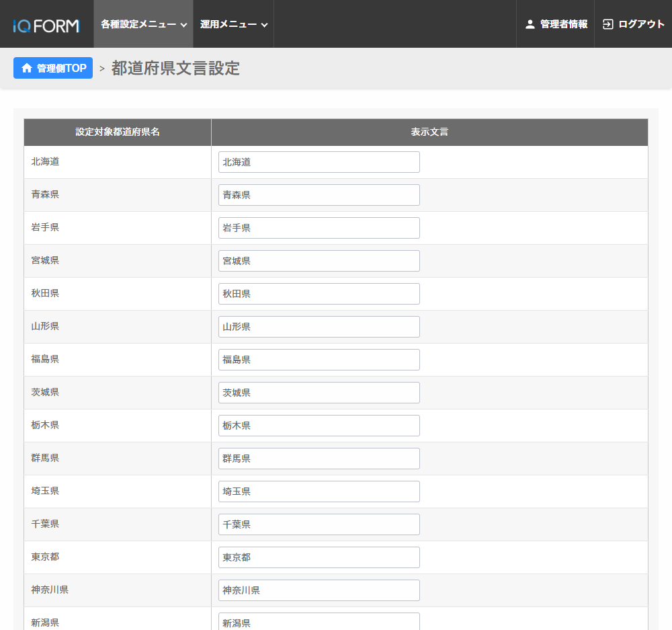This screenshot has height=630, width=672.
Task: Click the 北海道 display text field
Action: (x=319, y=162)
